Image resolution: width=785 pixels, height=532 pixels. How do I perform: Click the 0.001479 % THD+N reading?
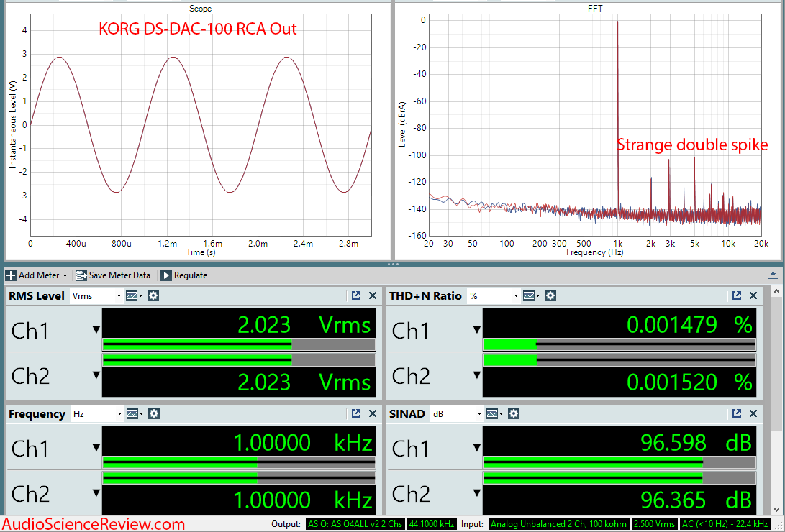point(689,325)
